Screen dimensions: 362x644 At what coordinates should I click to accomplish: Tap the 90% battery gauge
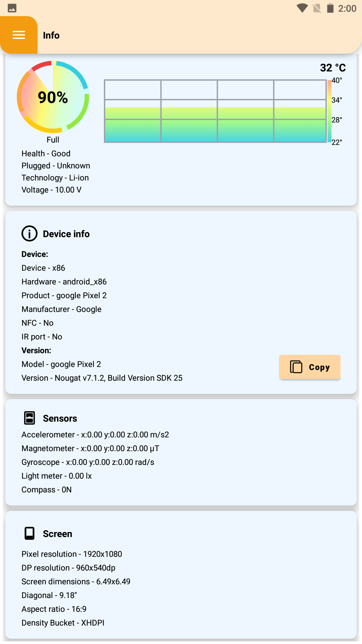53,97
